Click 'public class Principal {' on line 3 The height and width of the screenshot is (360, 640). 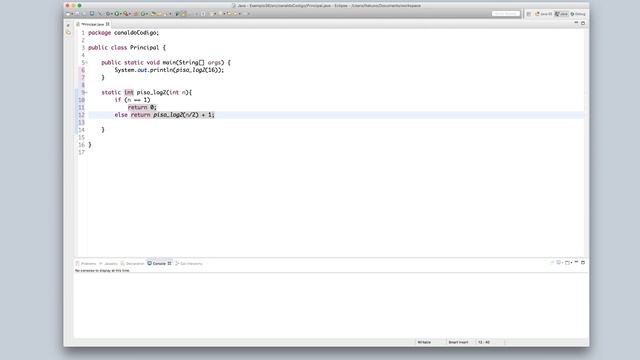(x=127, y=48)
